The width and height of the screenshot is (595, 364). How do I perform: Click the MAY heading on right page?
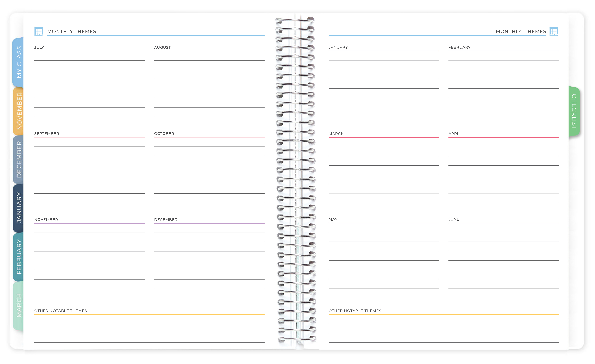point(333,219)
